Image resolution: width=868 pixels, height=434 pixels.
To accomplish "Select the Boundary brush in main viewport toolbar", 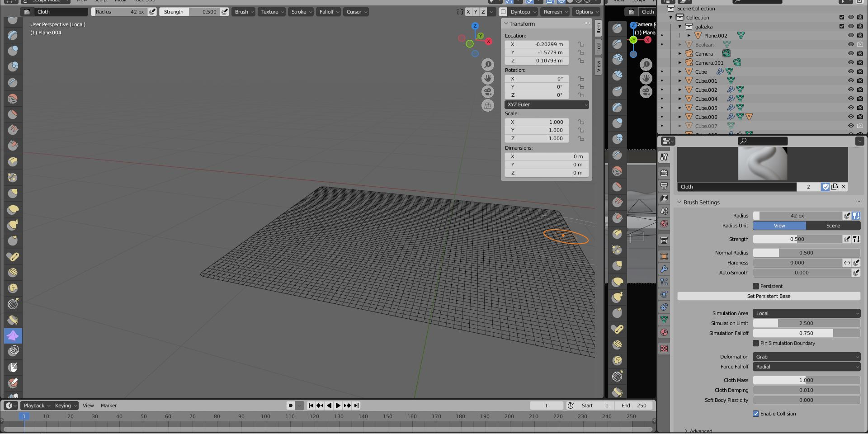I will point(13,320).
